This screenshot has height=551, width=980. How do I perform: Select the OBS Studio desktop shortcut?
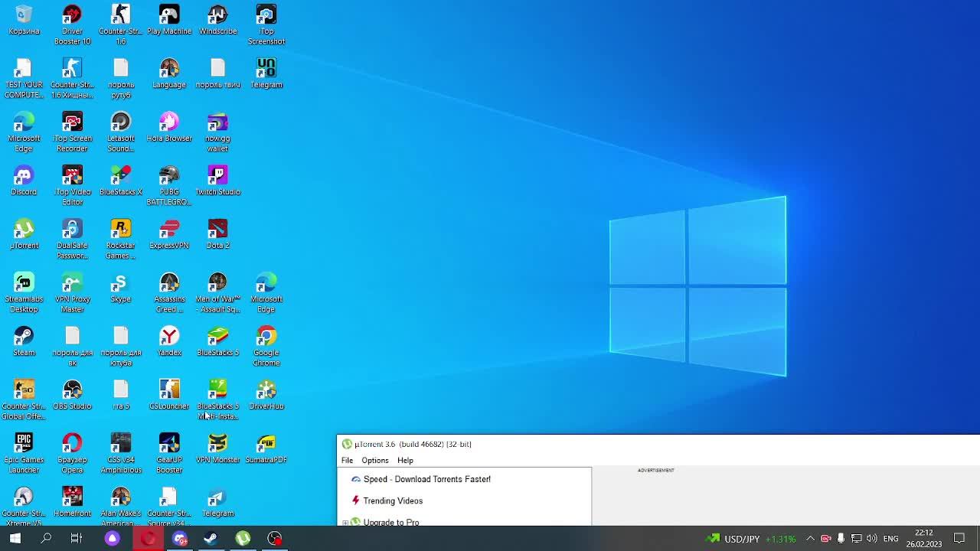72,396
